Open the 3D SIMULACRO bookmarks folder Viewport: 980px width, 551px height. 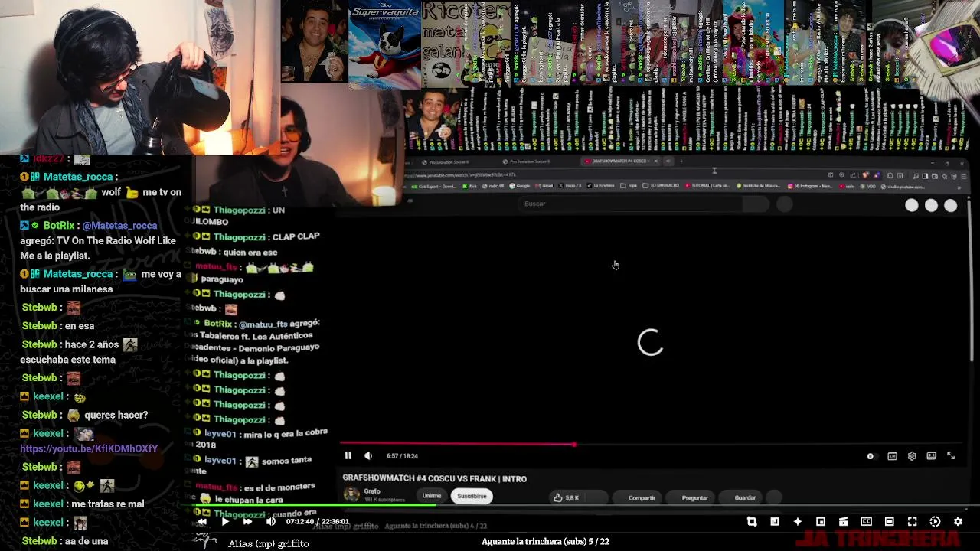661,186
